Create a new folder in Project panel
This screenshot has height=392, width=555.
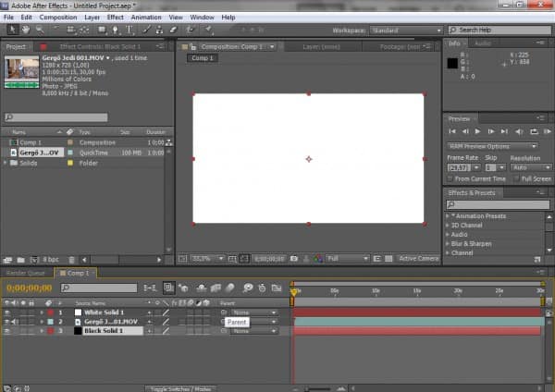coord(20,260)
